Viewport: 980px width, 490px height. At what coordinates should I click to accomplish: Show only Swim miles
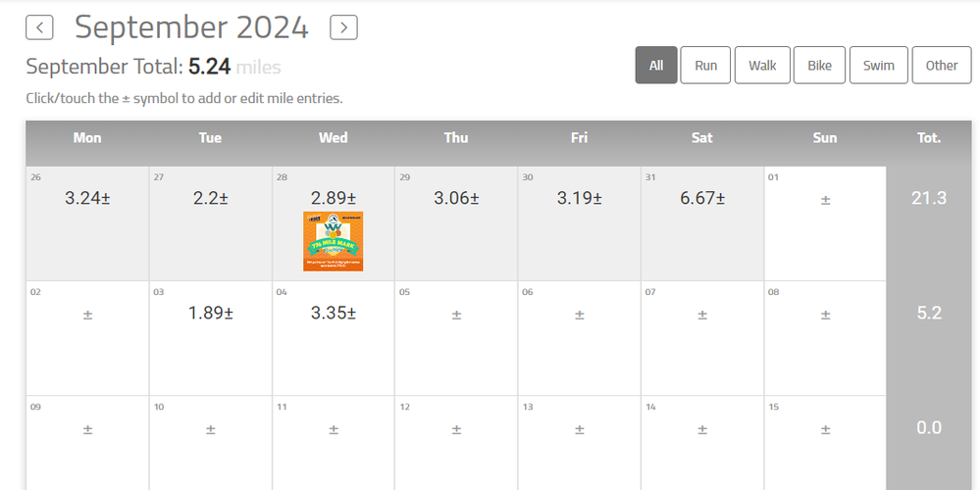pos(878,66)
